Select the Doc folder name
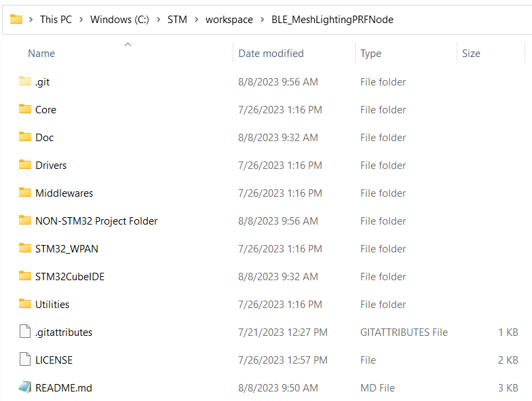 [x=45, y=137]
